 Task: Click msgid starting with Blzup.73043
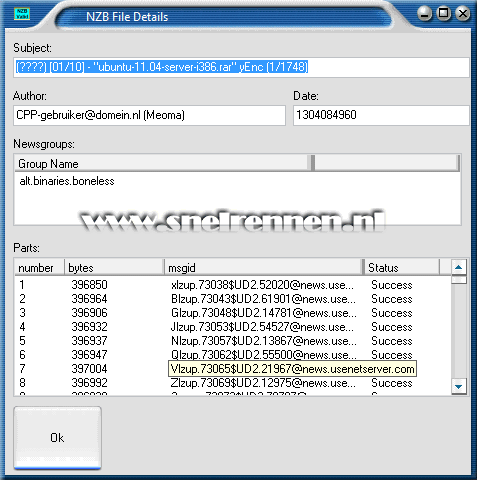[x=263, y=299]
